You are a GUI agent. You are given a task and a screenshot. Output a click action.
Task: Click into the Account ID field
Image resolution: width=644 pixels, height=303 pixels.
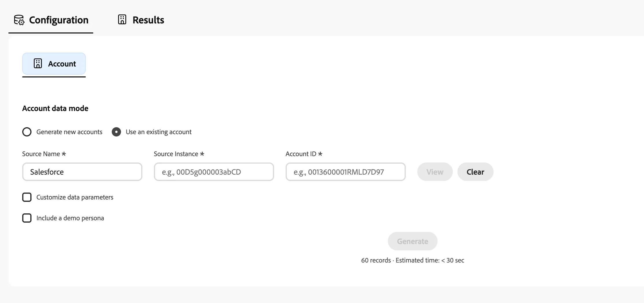(x=346, y=172)
